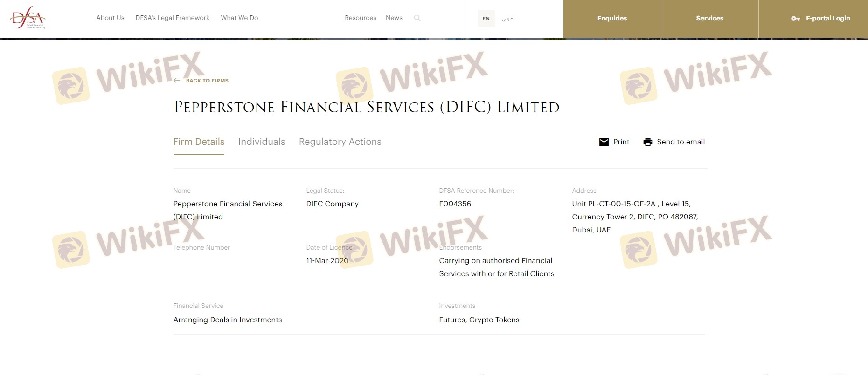Select the firm name value under Name
The width and height of the screenshot is (868, 375).
(228, 210)
